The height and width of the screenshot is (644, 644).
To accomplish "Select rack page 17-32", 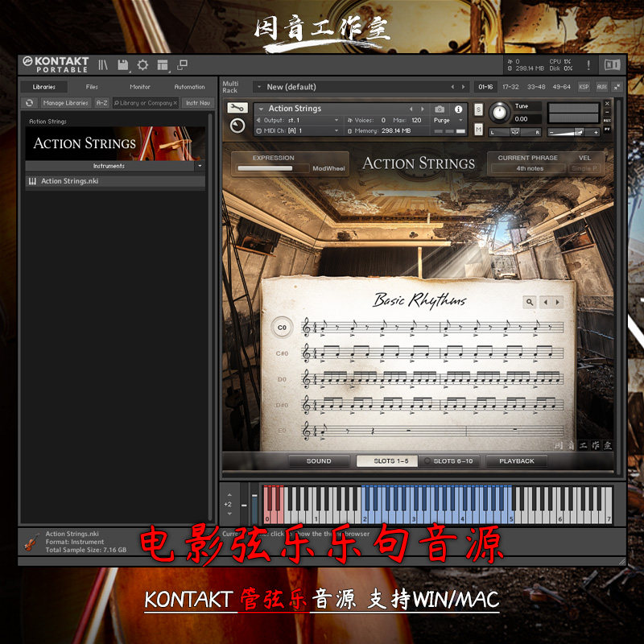I will click(x=510, y=87).
